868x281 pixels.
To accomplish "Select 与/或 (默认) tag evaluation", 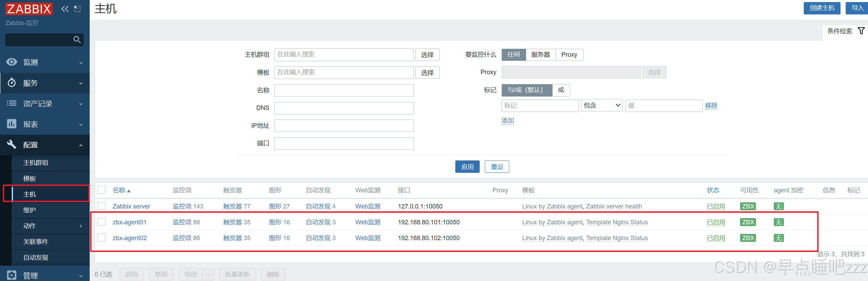I will click(527, 90).
